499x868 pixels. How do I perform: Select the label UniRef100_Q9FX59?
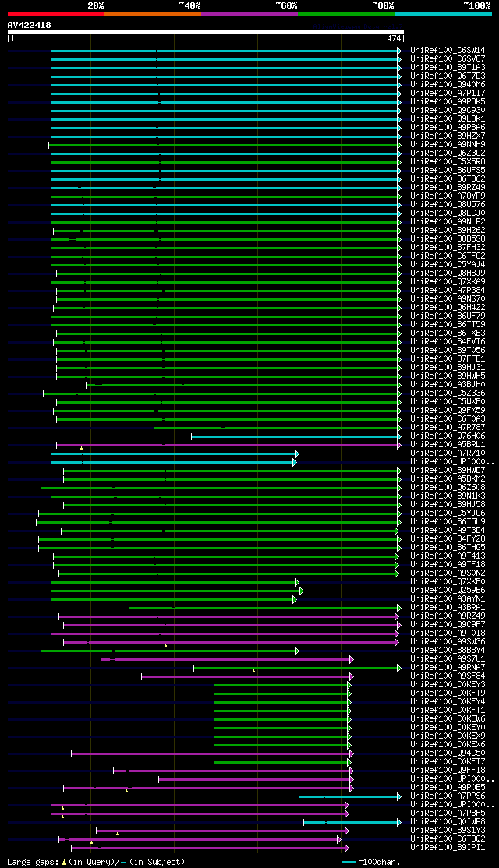coord(448,411)
